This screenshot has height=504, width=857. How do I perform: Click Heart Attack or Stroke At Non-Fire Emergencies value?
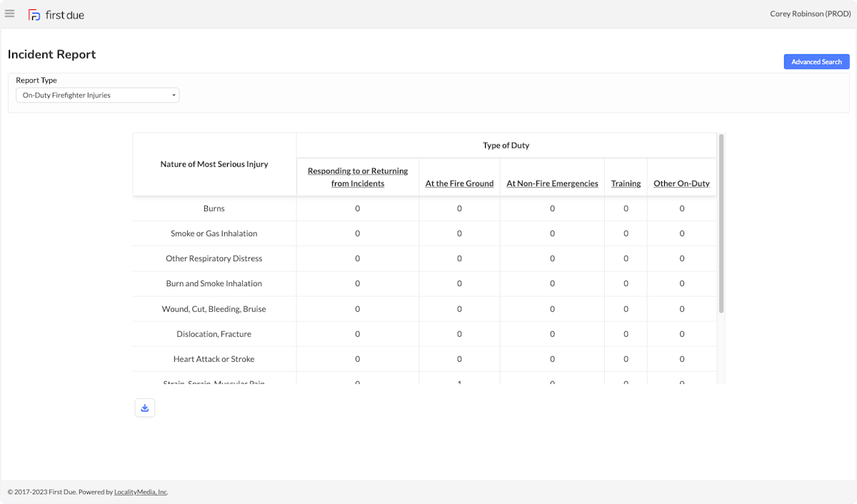click(552, 359)
